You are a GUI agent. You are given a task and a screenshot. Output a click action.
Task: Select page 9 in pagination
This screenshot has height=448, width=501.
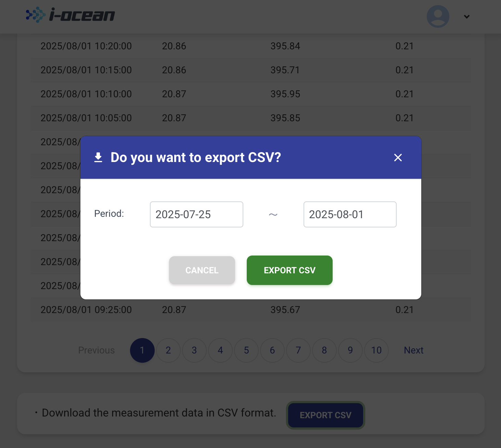tap(350, 350)
